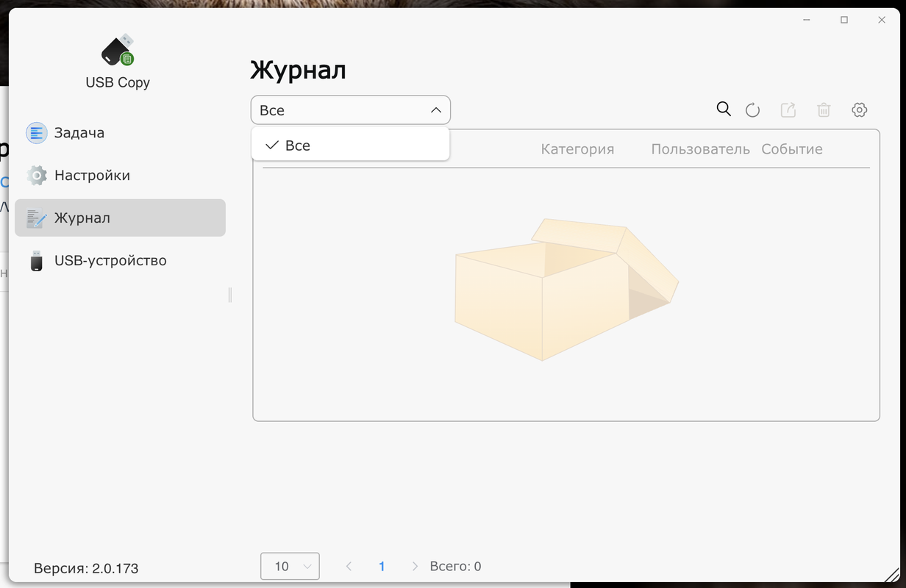The width and height of the screenshot is (906, 588).
Task: Close the USB Copy window
Action: pyautogui.click(x=882, y=21)
